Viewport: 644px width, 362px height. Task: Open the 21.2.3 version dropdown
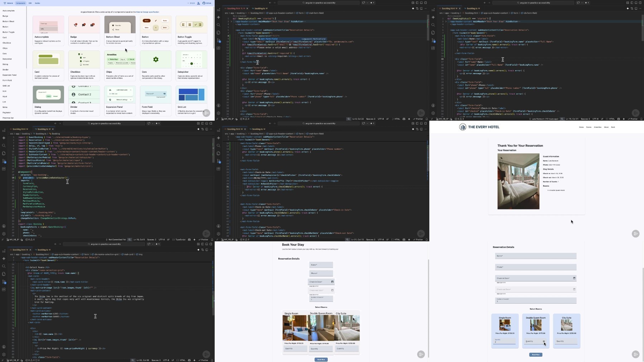192,3
